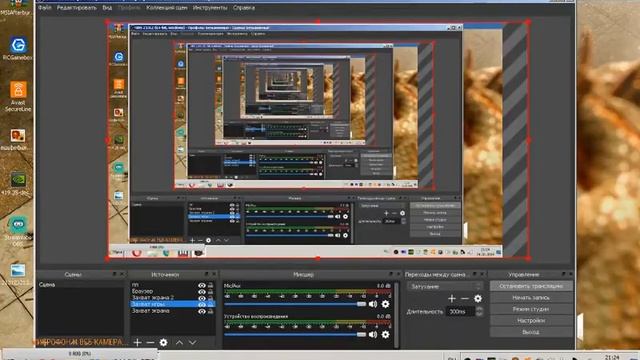
Task: Select the Захват игры source row
Action: (172, 304)
